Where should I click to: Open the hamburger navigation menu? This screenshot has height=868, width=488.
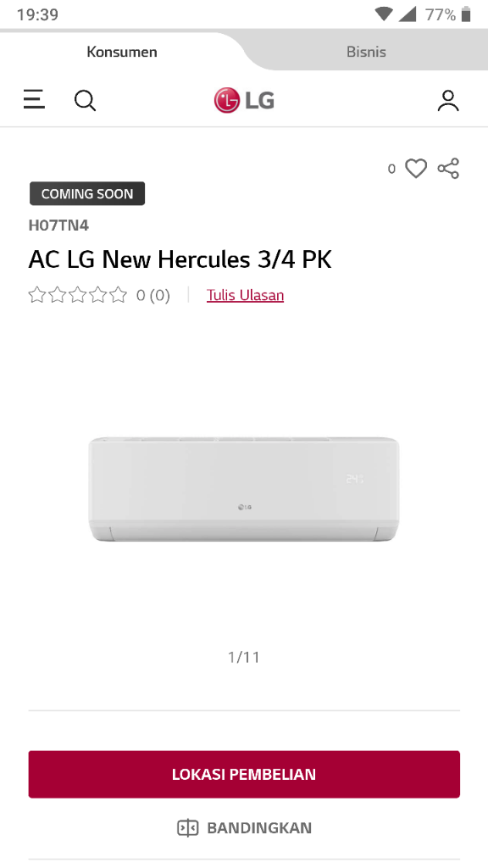34,100
